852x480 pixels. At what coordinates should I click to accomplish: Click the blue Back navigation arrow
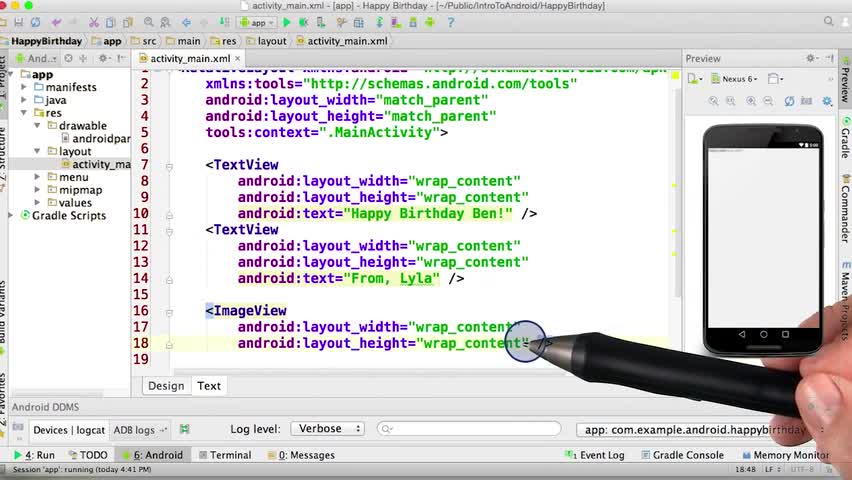point(186,22)
